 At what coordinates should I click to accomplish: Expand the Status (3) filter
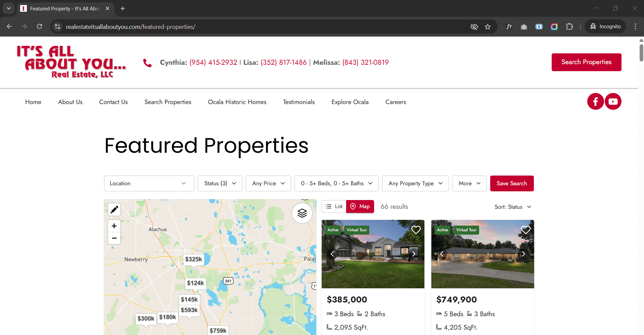click(220, 184)
